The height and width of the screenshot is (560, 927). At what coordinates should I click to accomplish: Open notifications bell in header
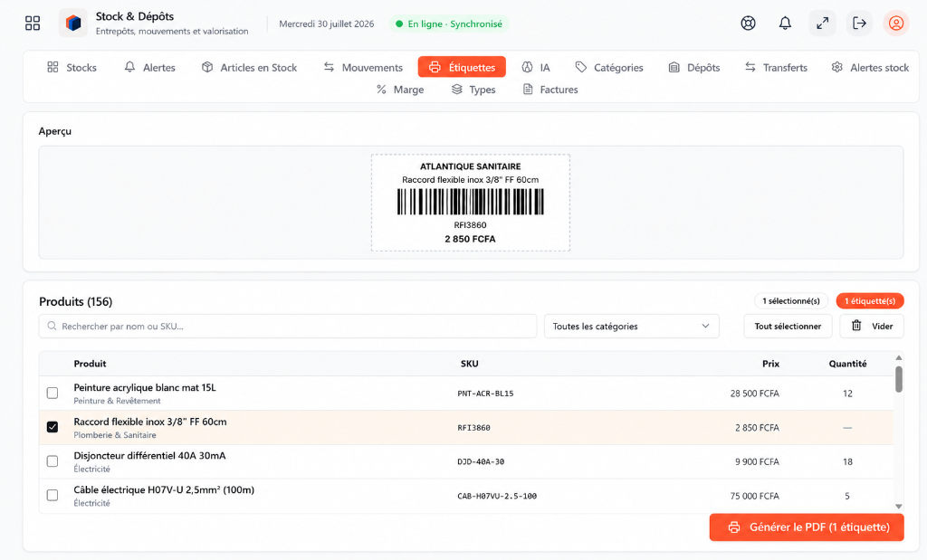coord(785,23)
